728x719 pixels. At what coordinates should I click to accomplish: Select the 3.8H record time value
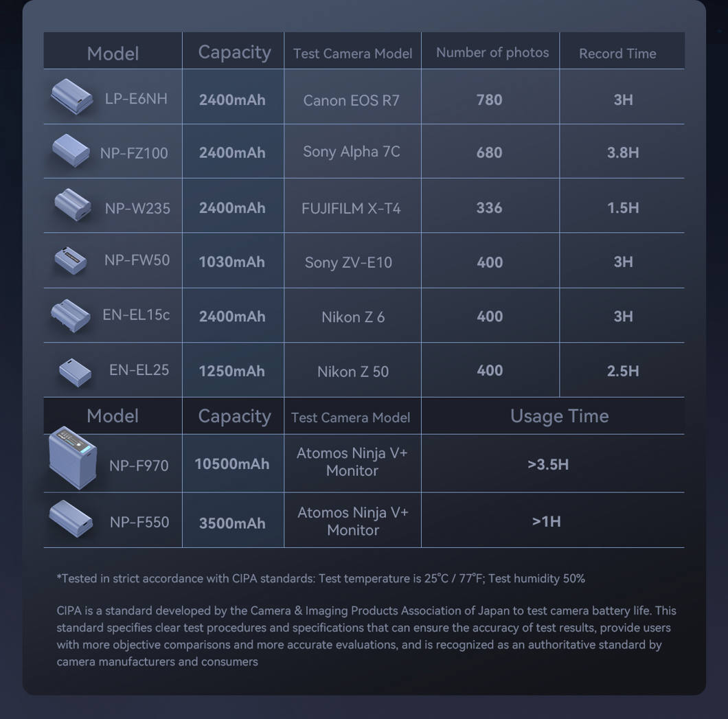tap(623, 152)
